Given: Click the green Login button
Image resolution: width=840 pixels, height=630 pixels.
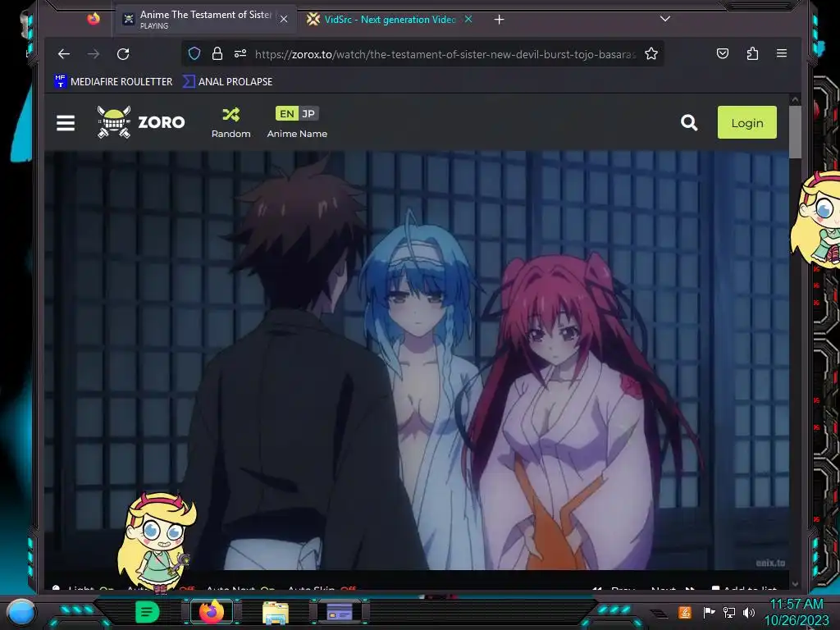Looking at the screenshot, I should tap(746, 123).
